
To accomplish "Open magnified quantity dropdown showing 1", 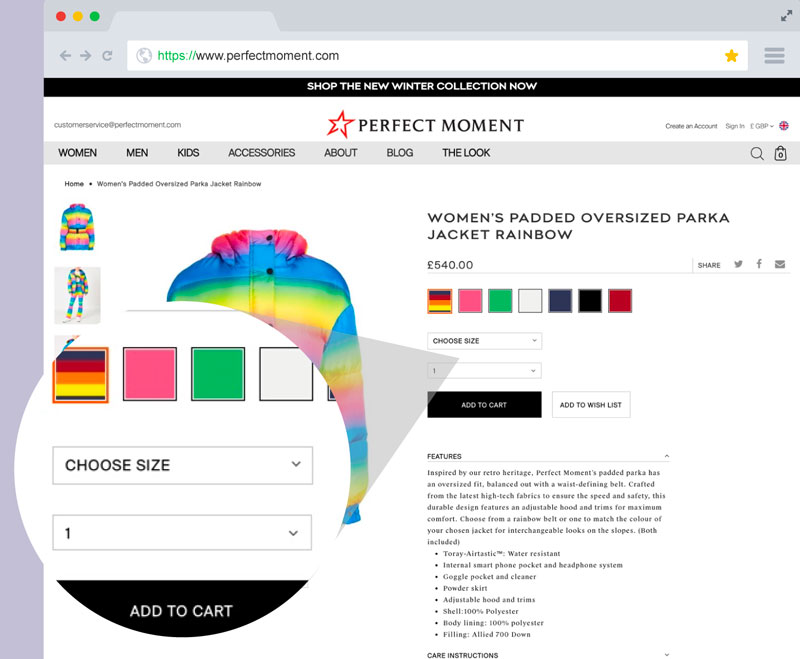I will [182, 533].
